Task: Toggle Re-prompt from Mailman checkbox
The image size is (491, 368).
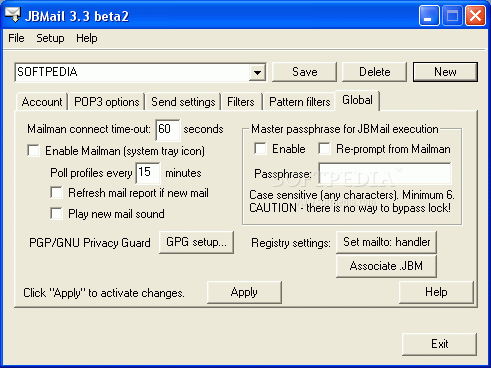Action: (x=324, y=149)
